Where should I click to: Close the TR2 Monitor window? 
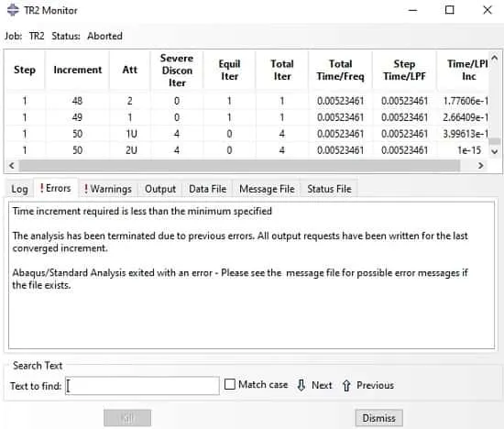[x=488, y=10]
